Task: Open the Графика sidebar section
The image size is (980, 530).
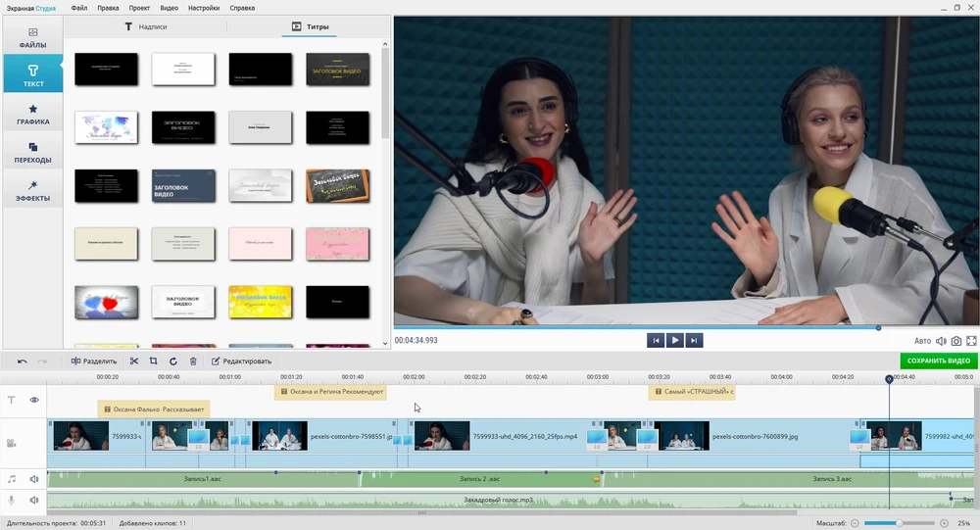Action: pyautogui.click(x=32, y=115)
